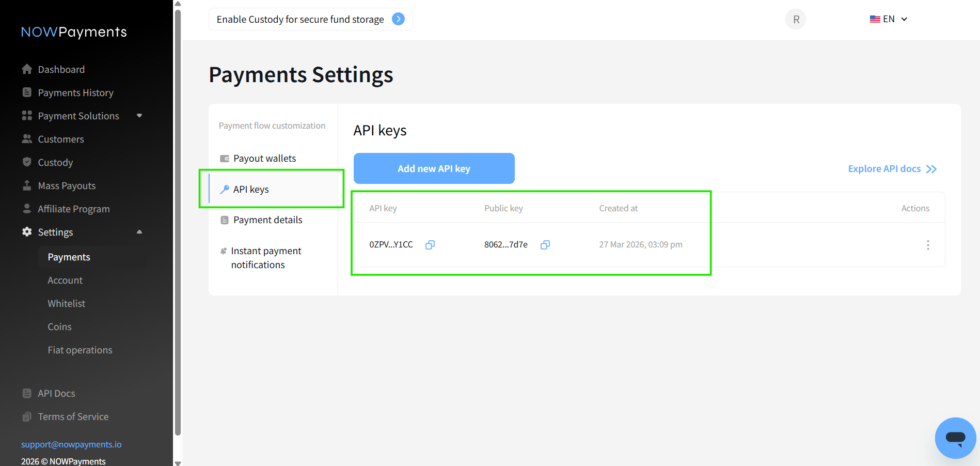Click the arrow on the Enable Custody banner
The height and width of the screenshot is (466, 980).
(398, 19)
